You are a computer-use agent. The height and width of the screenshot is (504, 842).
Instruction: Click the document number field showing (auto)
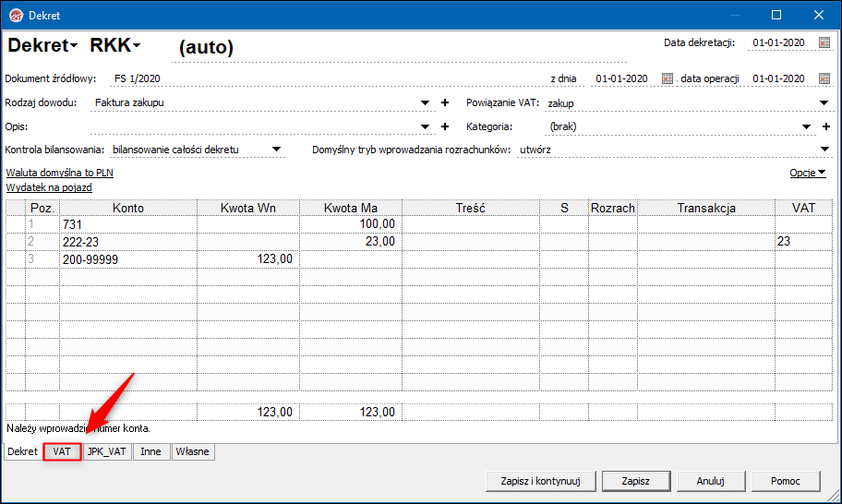click(397, 47)
